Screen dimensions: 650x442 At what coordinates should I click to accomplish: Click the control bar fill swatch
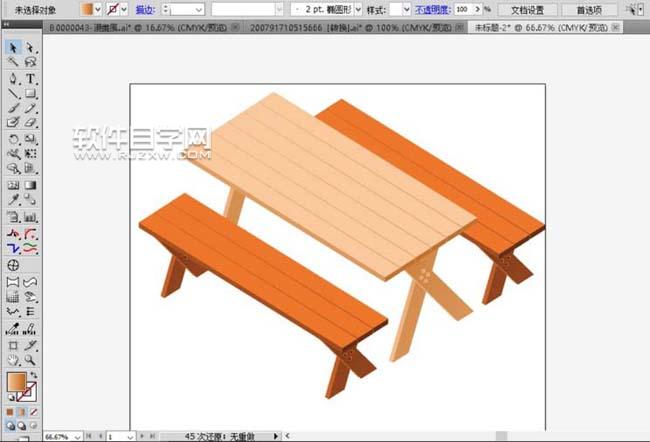[87, 9]
